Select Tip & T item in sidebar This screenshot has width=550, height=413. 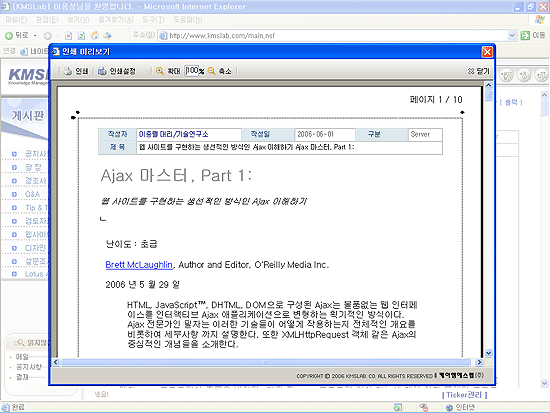(36, 208)
